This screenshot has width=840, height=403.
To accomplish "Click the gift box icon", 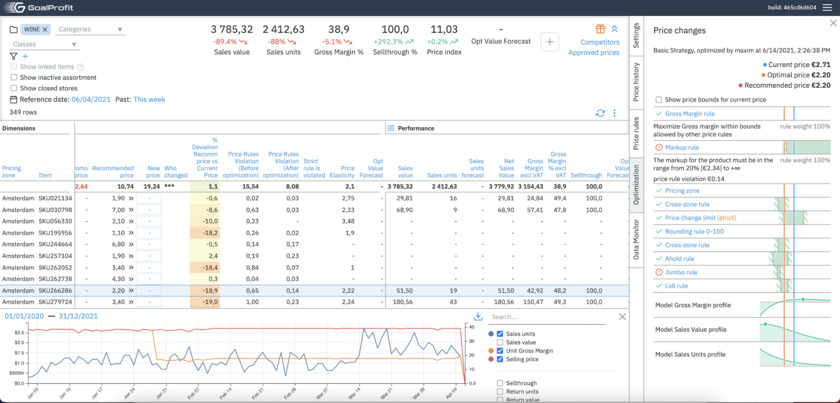I will pyautogui.click(x=600, y=29).
